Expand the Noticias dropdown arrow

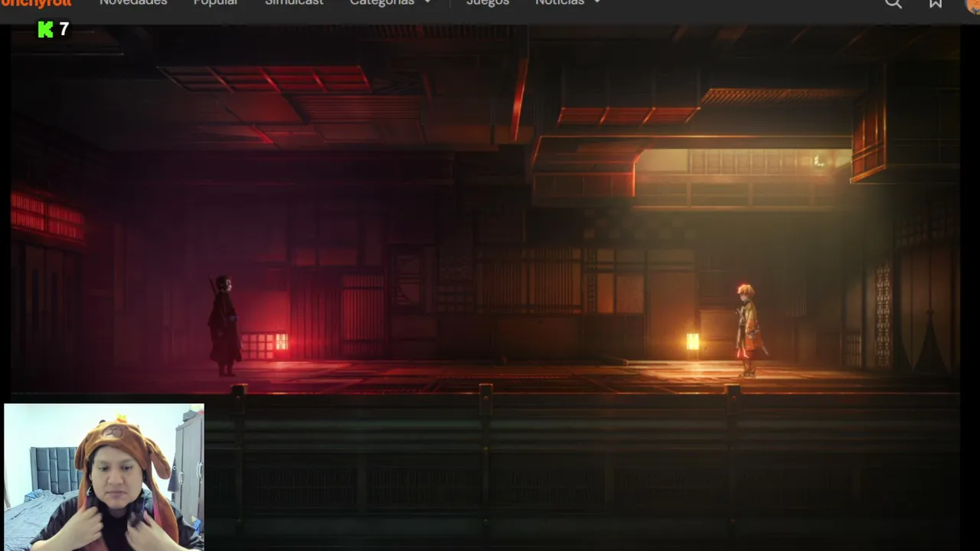tap(597, 2)
